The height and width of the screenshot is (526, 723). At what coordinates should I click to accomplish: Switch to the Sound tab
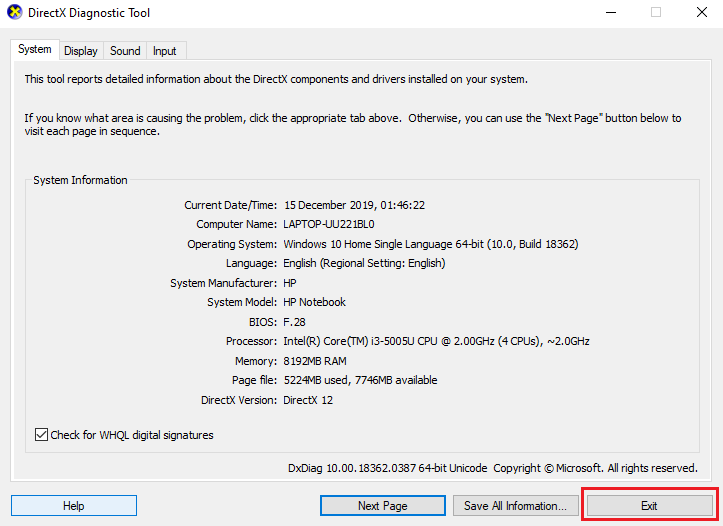click(125, 51)
